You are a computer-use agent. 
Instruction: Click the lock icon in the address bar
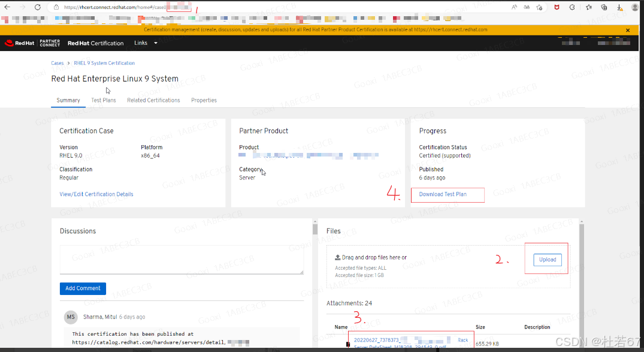pyautogui.click(x=56, y=7)
